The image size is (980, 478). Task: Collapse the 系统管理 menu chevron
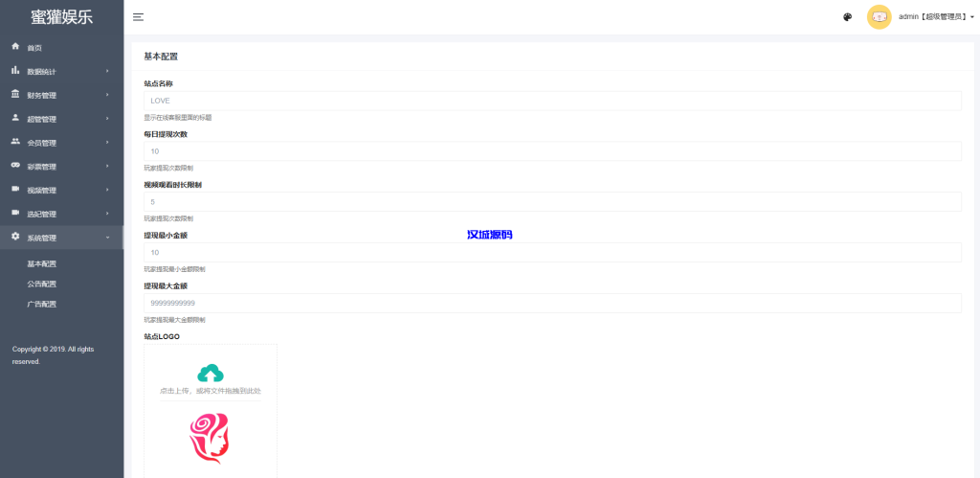pos(107,238)
